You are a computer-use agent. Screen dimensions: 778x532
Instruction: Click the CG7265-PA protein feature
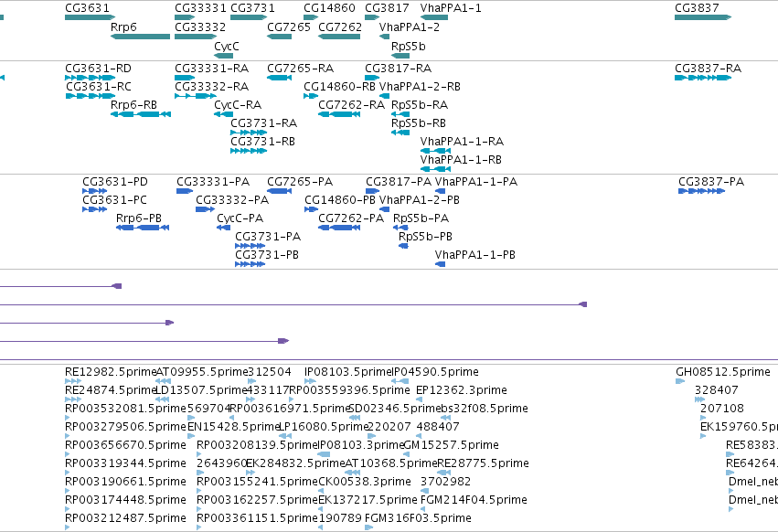pos(280,191)
